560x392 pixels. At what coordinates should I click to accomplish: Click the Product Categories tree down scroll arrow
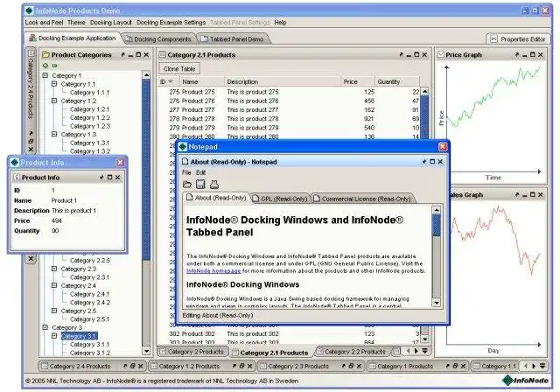[146, 351]
